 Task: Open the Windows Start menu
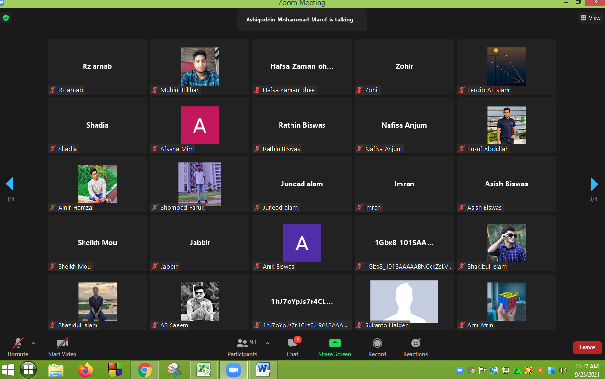[x=7, y=370]
